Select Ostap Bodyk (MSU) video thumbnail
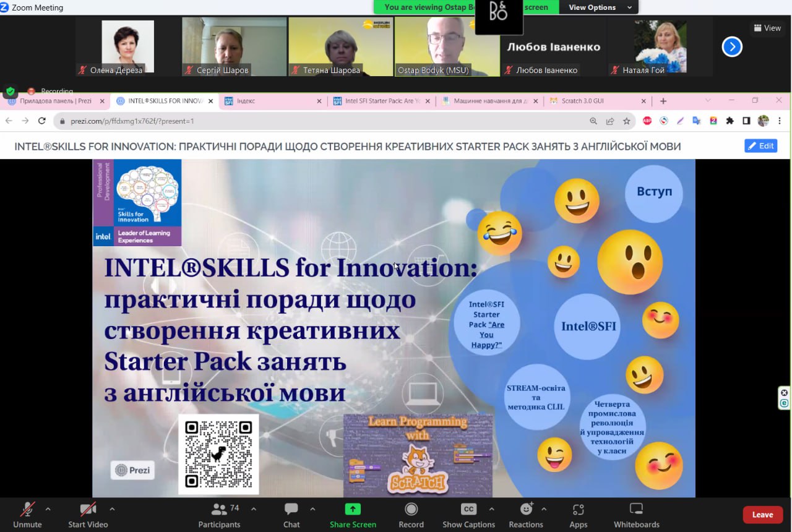This screenshot has width=792, height=532. click(x=447, y=47)
